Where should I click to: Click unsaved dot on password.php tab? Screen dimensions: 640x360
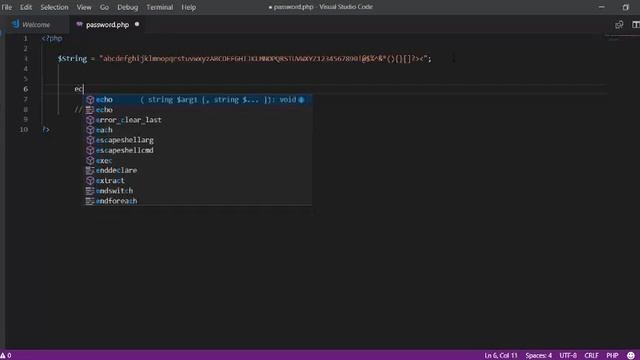tap(137, 24)
